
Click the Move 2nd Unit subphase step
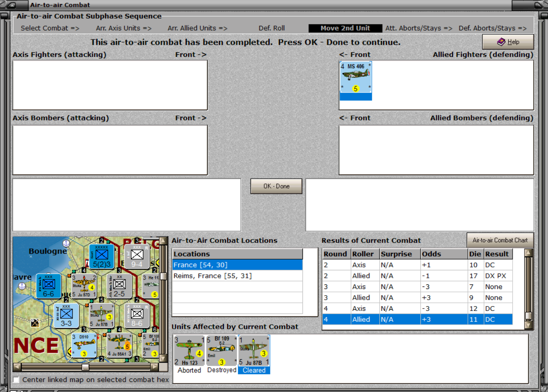pos(345,28)
